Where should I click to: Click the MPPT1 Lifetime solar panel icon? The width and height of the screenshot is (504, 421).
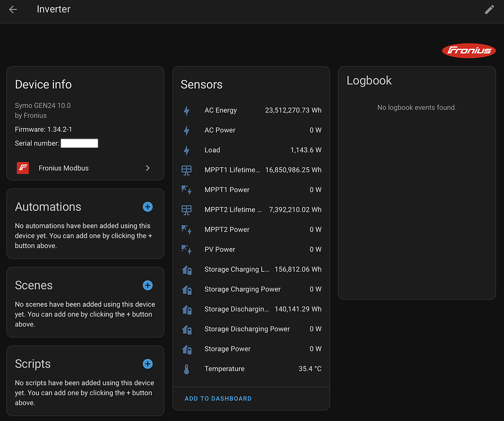pos(187,170)
